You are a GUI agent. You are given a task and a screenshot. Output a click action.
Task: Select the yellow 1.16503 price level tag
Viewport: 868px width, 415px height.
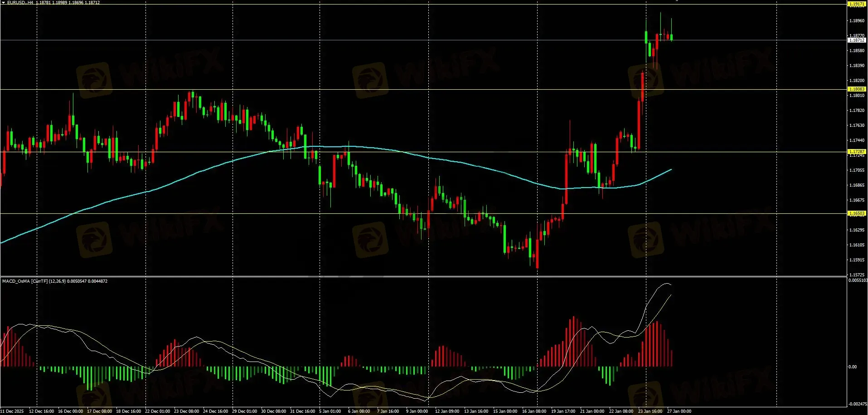tap(857, 213)
